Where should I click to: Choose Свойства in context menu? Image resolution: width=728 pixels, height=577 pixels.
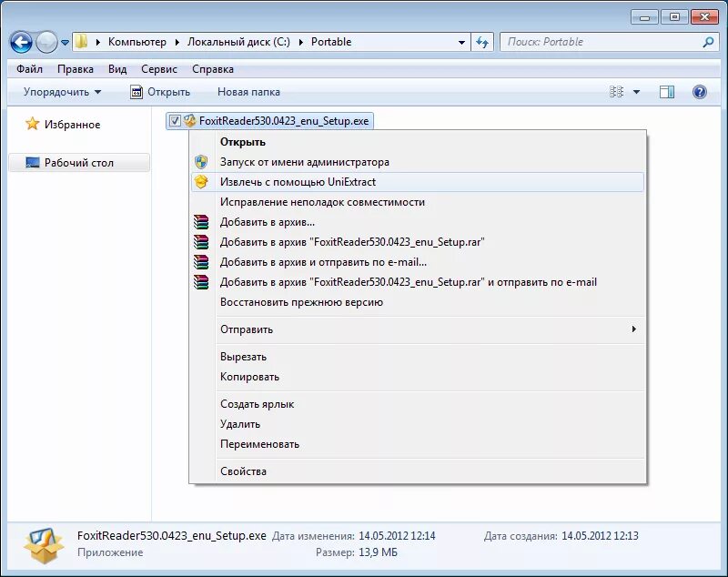click(418, 471)
